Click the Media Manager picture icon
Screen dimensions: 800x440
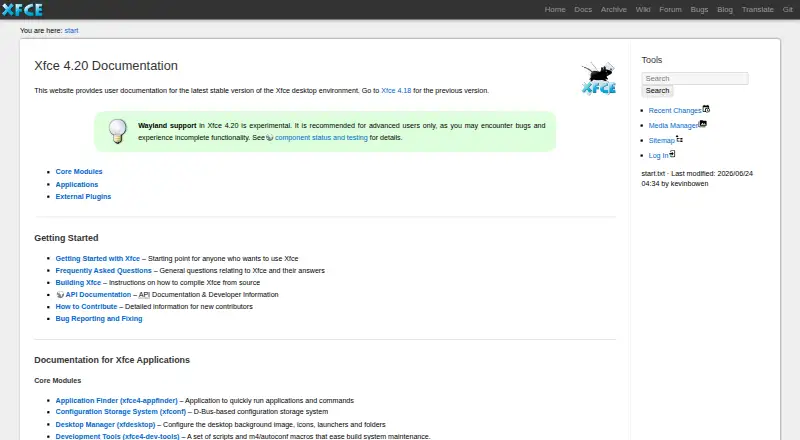703,124
